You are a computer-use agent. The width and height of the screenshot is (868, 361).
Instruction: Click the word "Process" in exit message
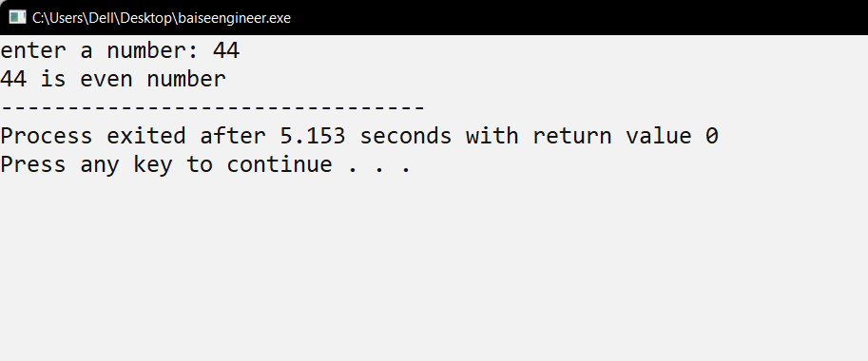click(47, 136)
